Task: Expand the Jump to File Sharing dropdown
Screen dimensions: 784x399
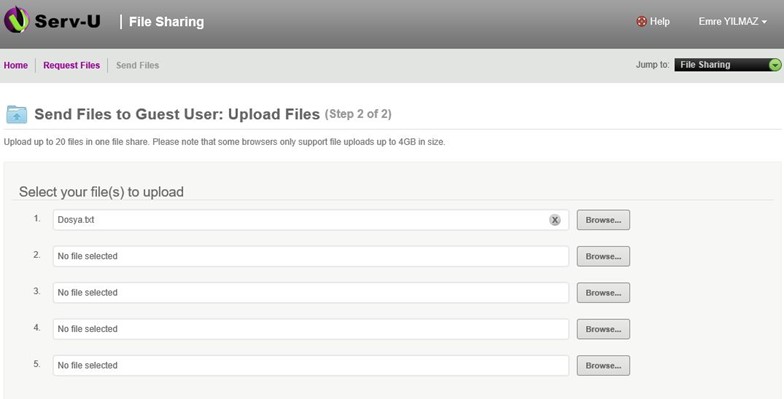Action: (x=728, y=64)
